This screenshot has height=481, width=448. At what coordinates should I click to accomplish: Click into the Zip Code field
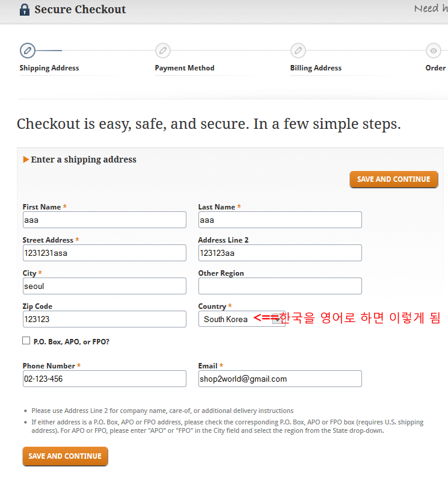105,319
